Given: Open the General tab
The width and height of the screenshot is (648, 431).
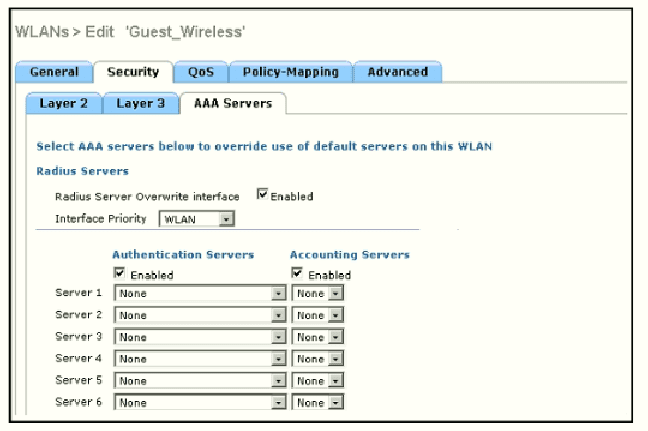Looking at the screenshot, I should pos(54,72).
